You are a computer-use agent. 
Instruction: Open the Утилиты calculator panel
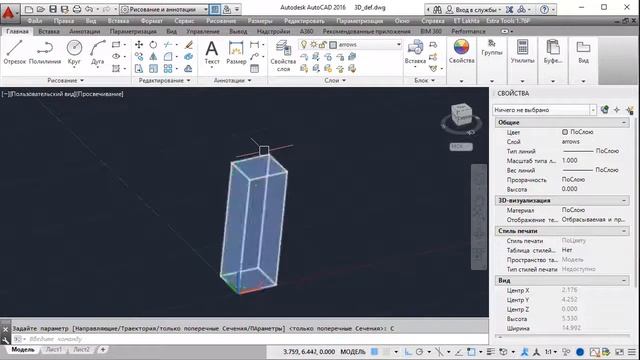(522, 52)
